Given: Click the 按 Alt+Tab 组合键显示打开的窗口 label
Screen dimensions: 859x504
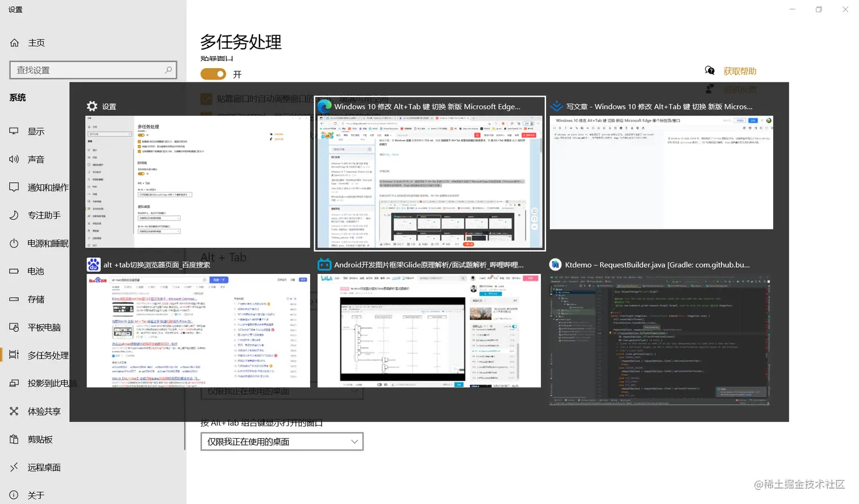Looking at the screenshot, I should [x=262, y=423].
